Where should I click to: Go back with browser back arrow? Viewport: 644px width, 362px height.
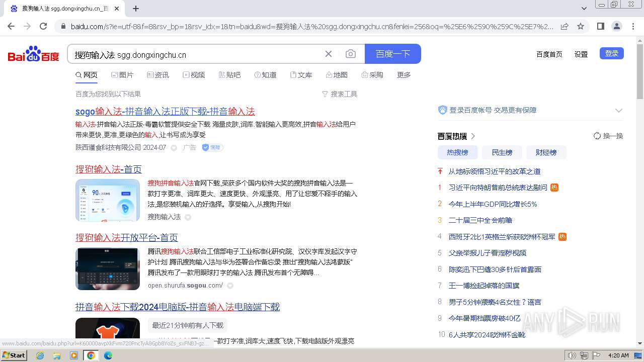click(x=11, y=26)
